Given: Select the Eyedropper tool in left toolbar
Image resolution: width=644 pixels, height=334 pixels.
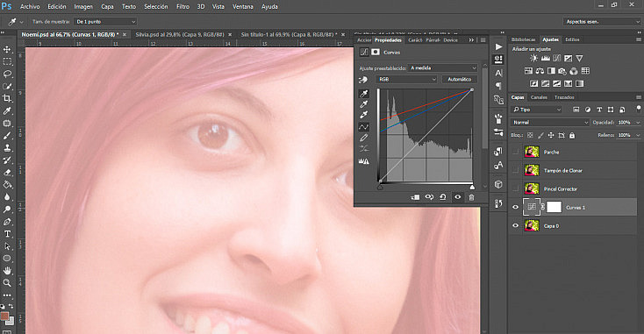Looking at the screenshot, I should (7, 110).
